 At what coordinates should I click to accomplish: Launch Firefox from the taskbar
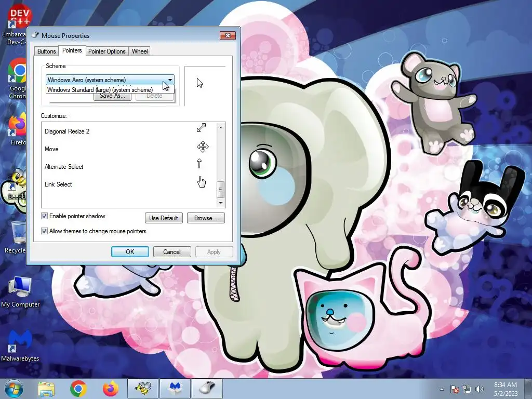[111, 389]
